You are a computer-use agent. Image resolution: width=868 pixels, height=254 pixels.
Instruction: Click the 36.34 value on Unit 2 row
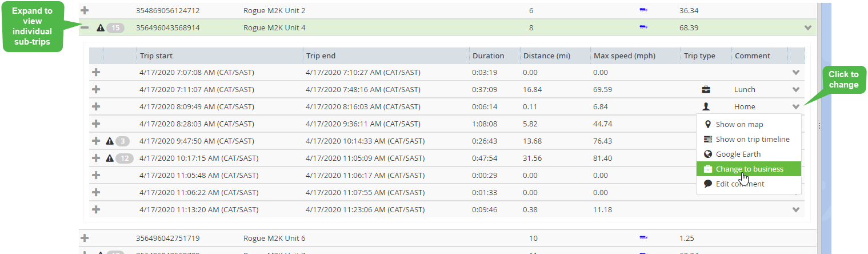[689, 10]
